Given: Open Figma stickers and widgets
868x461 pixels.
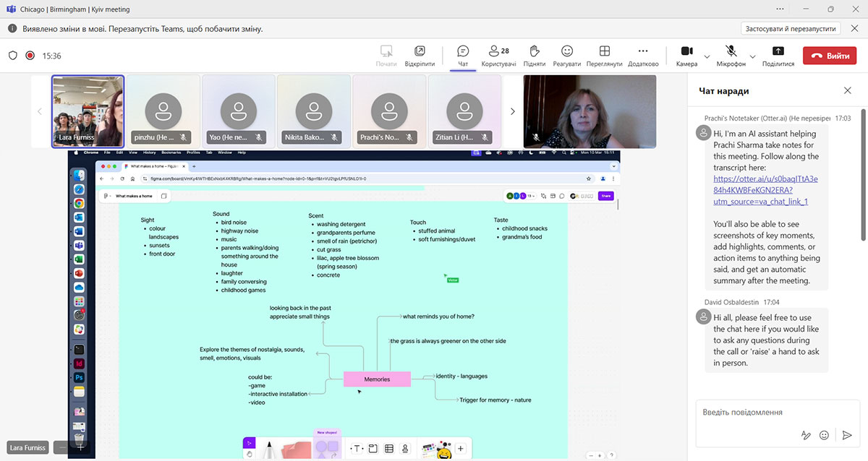Looking at the screenshot, I should tap(436, 449).
